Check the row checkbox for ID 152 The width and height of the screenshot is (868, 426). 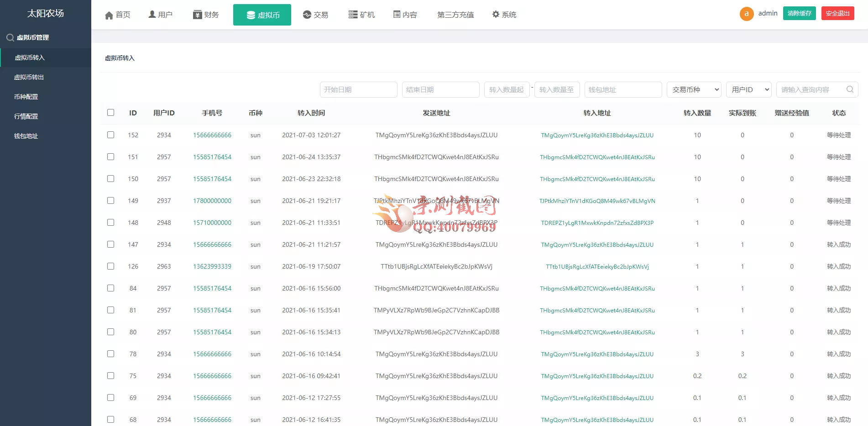click(x=110, y=135)
